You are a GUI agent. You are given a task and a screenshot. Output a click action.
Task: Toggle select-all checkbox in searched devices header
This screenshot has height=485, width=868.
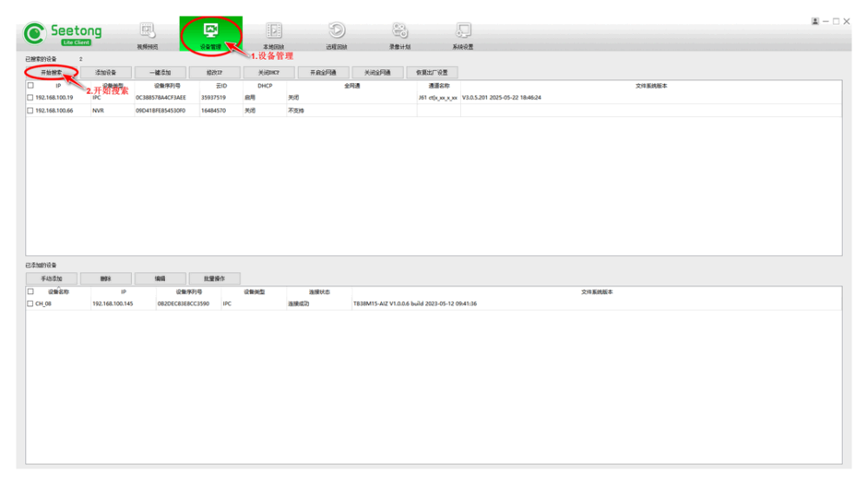(x=30, y=86)
